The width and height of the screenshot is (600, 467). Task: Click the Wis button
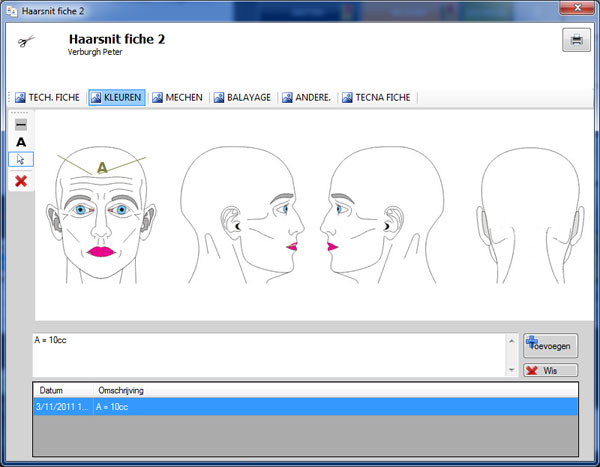pos(551,370)
